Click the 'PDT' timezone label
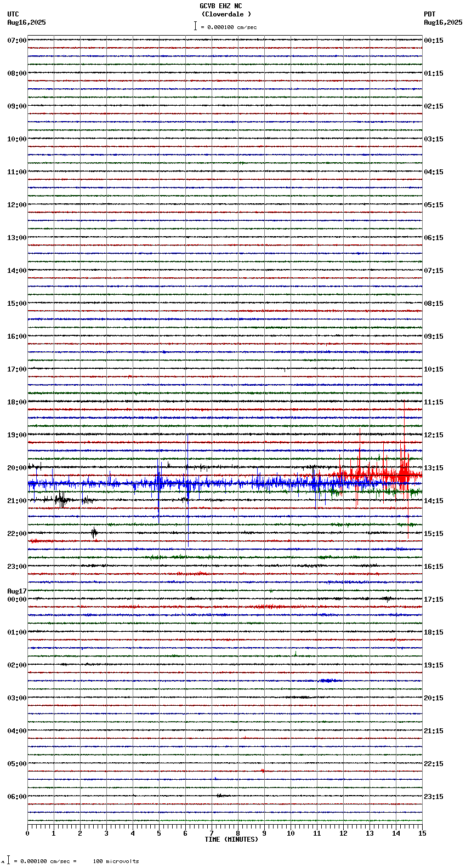This screenshot has height=868, width=466. [x=430, y=14]
